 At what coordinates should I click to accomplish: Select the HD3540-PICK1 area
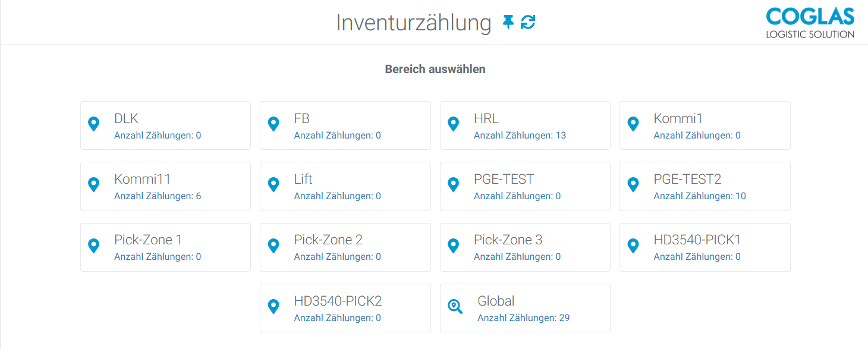click(705, 247)
